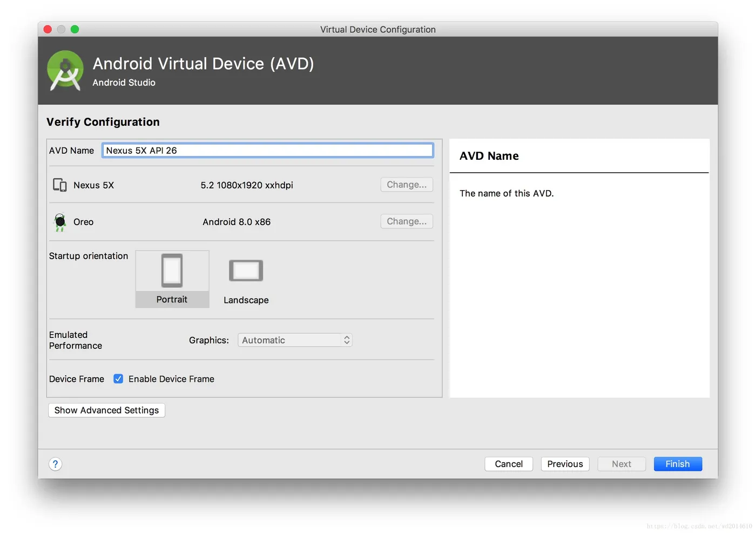Click the 'Oreo' release name text
The height and width of the screenshot is (533, 756).
pos(83,222)
